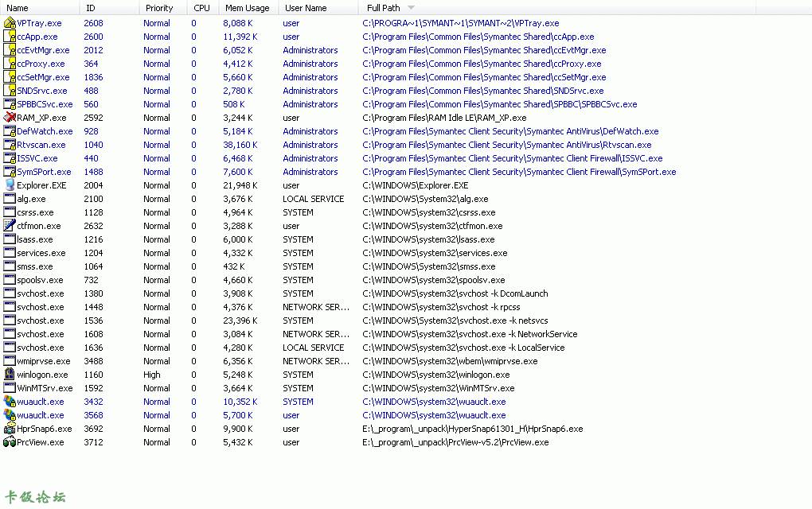Screen dimensions: 812x509
Task: Select the smss.exe process name
Action: point(35,266)
